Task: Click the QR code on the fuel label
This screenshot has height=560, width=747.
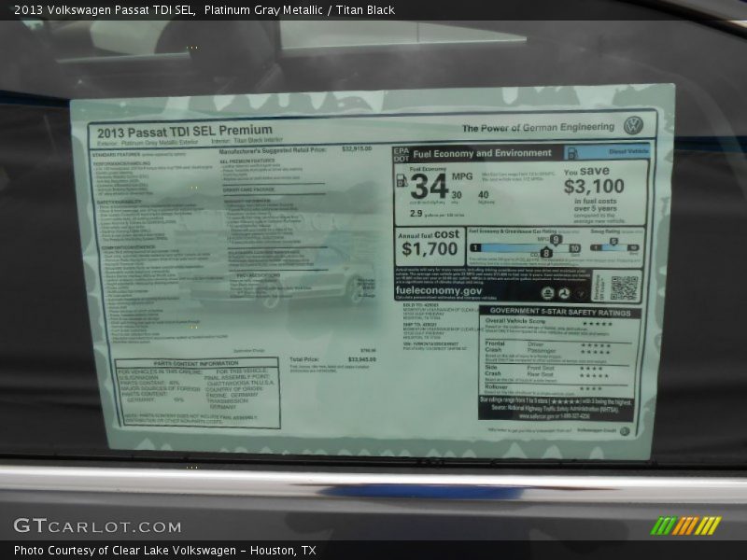Action: pyautogui.click(x=624, y=287)
